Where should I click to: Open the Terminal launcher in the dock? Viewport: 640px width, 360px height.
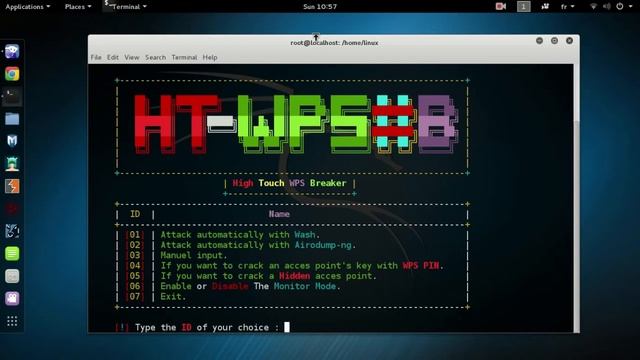pyautogui.click(x=12, y=97)
